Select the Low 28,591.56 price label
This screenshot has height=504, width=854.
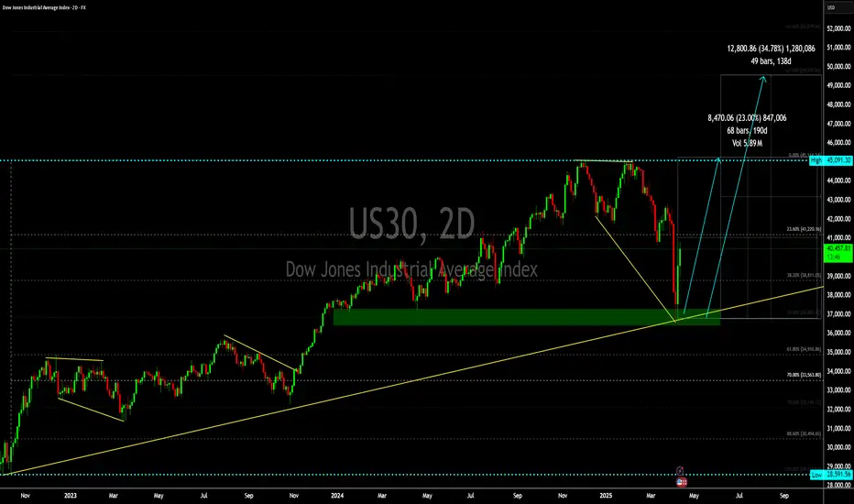(x=830, y=475)
